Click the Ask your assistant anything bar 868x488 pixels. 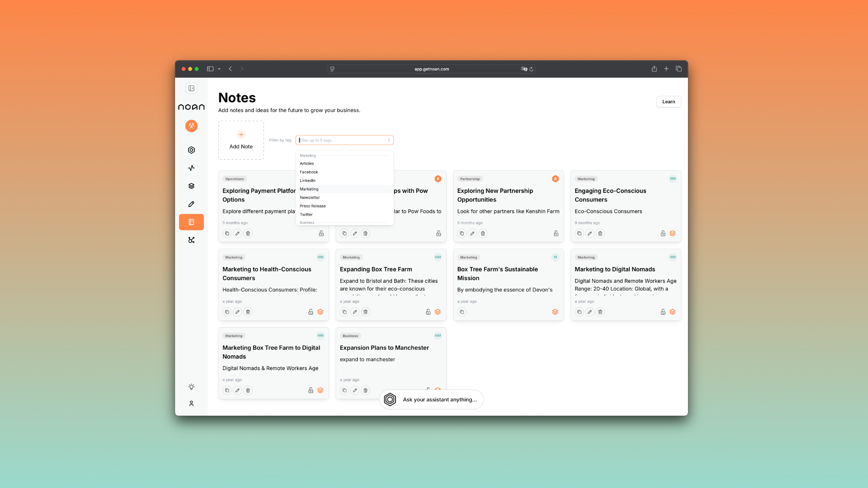[x=432, y=399]
